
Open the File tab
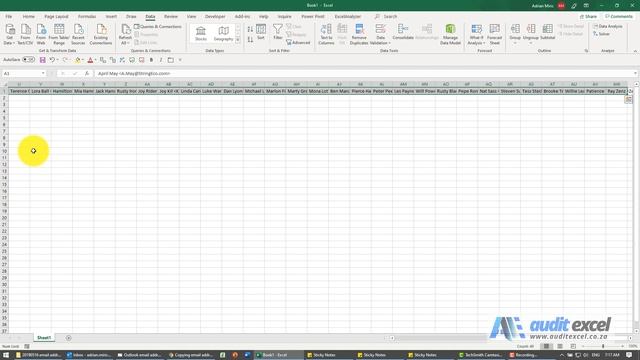[9, 17]
